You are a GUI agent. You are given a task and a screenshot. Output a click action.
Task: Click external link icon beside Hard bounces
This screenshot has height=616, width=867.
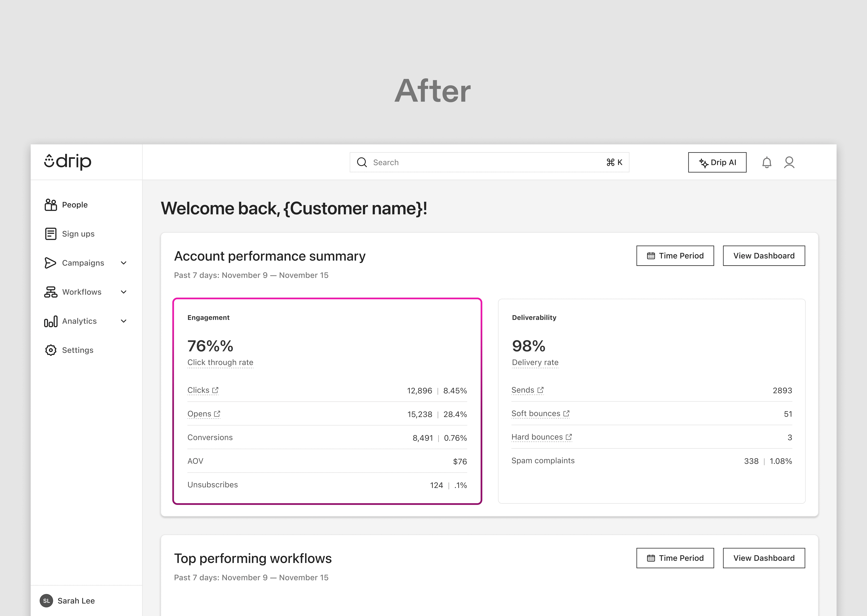coord(569,437)
